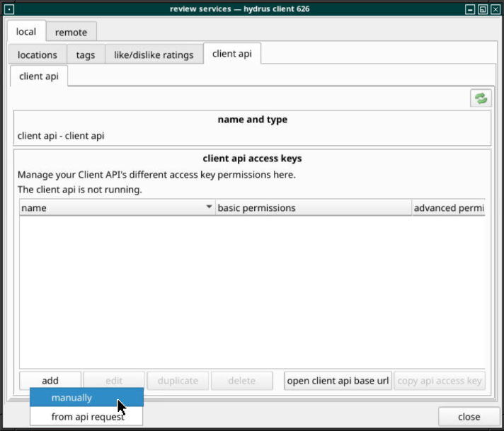Sort by the name column header
This screenshot has height=431, width=504.
(106, 208)
